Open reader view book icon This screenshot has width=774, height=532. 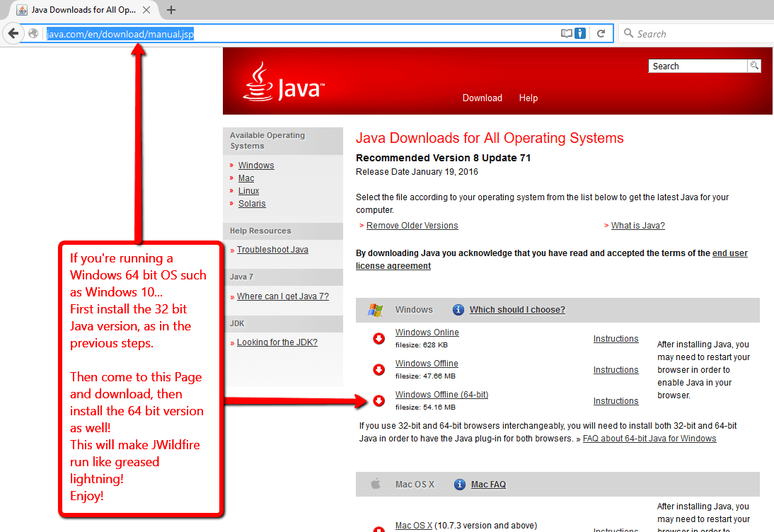pos(567,33)
